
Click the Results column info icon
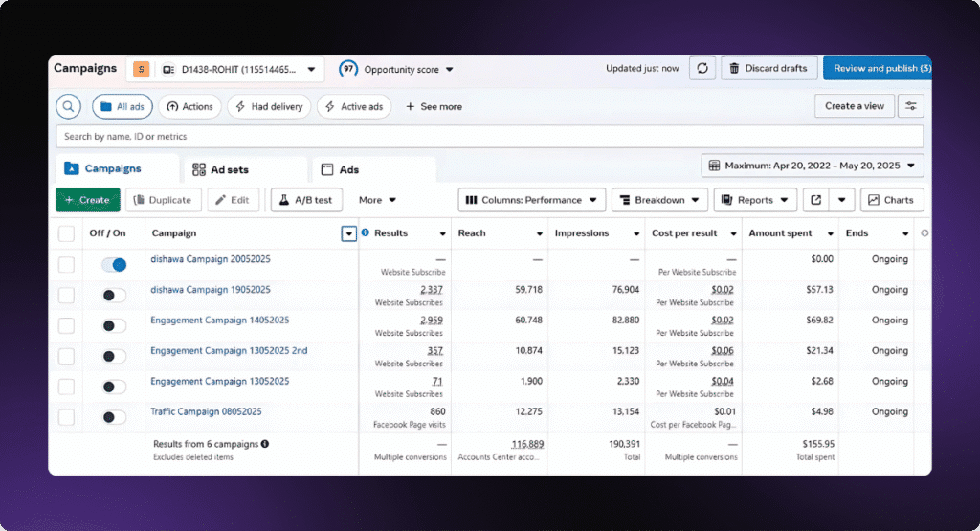coord(366,233)
